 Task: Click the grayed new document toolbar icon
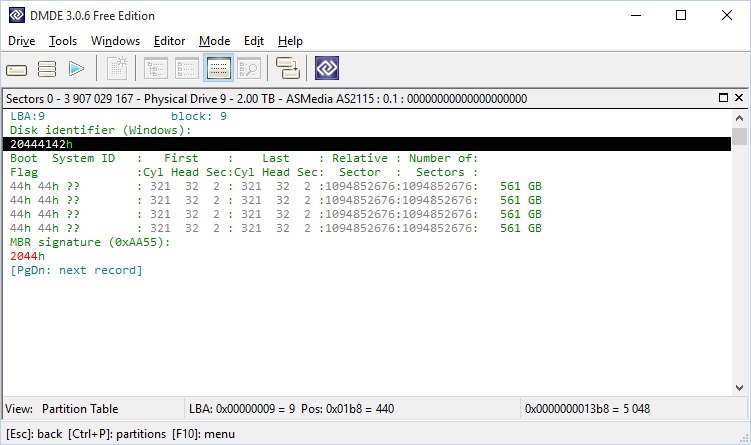point(117,68)
